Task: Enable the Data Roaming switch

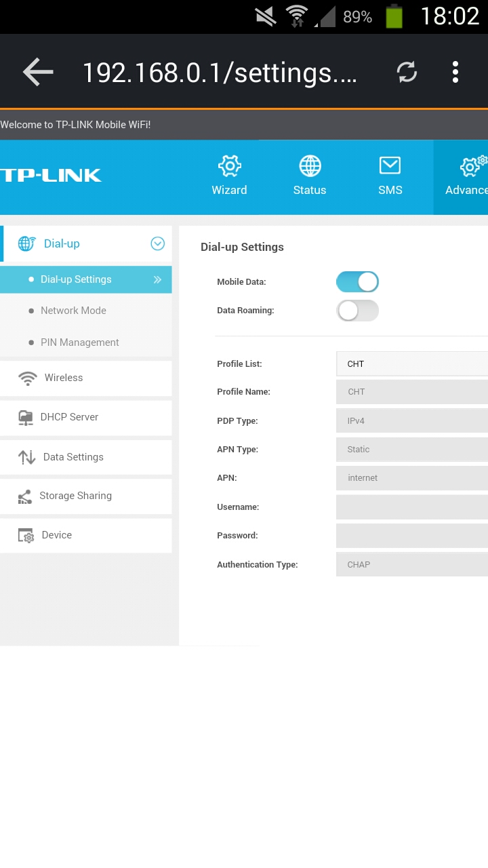Action: tap(357, 311)
